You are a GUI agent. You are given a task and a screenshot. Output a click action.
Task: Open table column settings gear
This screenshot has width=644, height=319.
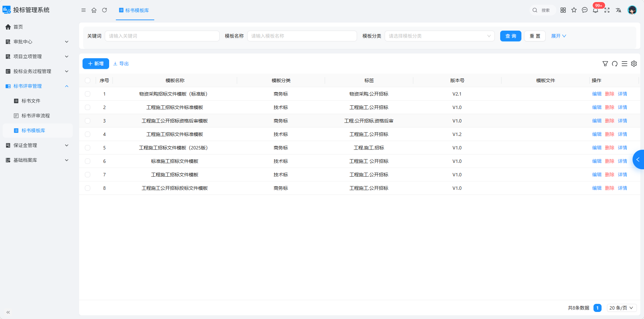[x=634, y=64]
